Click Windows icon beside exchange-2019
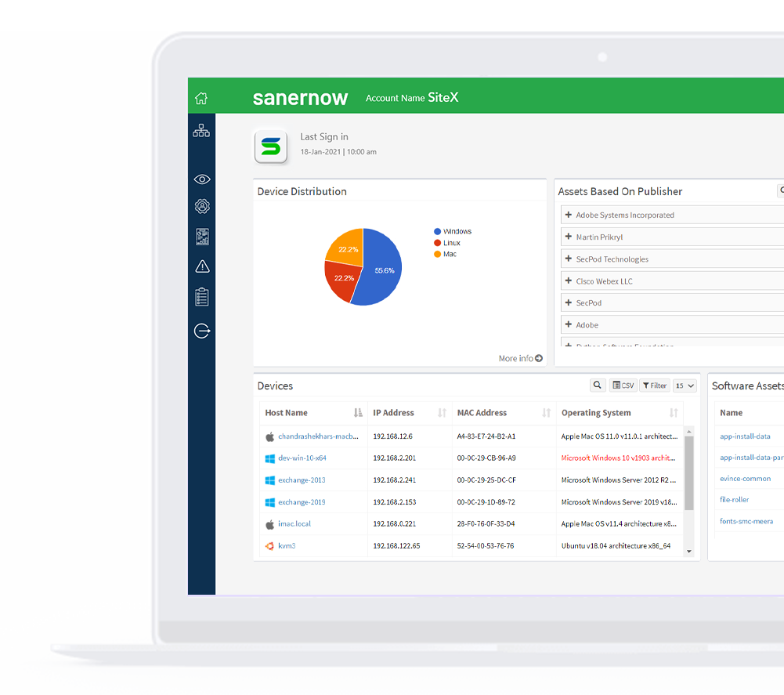The image size is (784, 695). click(x=270, y=502)
